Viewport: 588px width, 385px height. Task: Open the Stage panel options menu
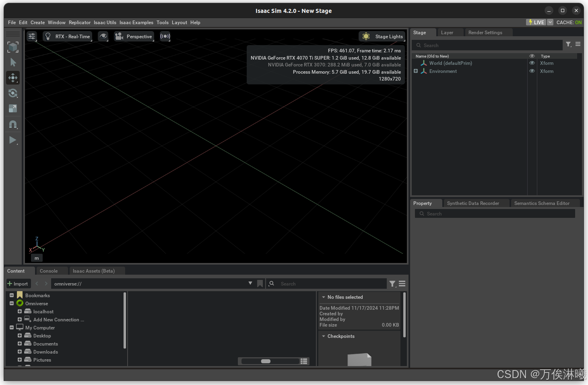pyautogui.click(x=578, y=44)
